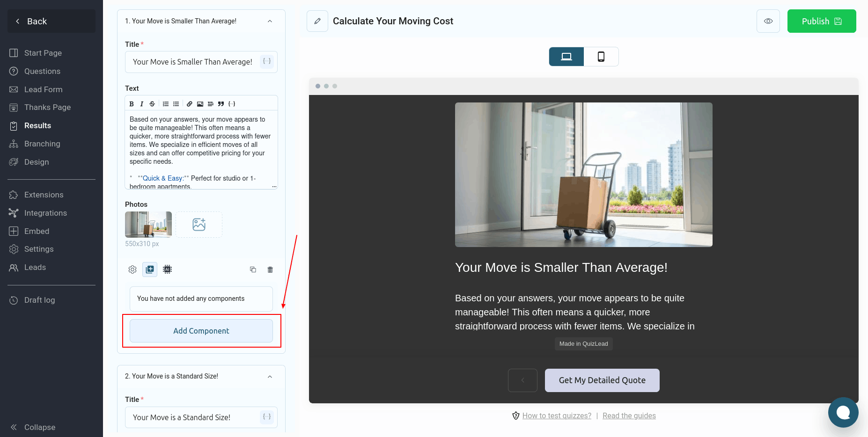
Task: Publish the quiz
Action: click(822, 21)
